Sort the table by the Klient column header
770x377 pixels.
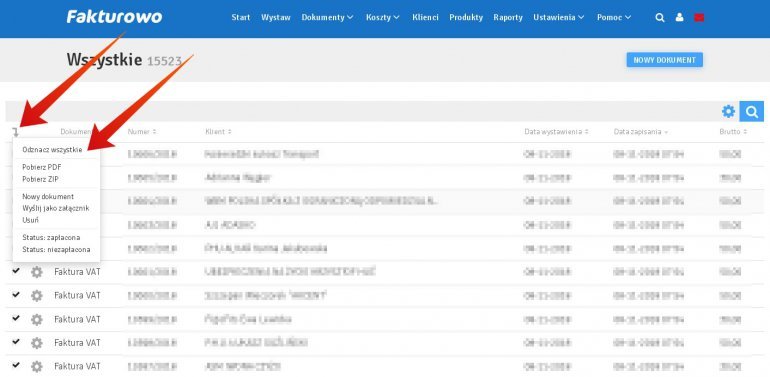pyautogui.click(x=219, y=132)
